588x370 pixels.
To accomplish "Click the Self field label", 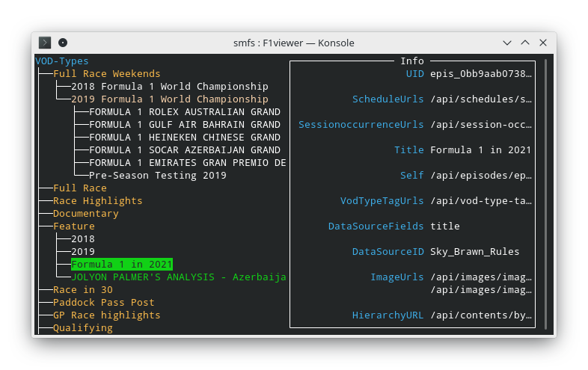I will (412, 176).
